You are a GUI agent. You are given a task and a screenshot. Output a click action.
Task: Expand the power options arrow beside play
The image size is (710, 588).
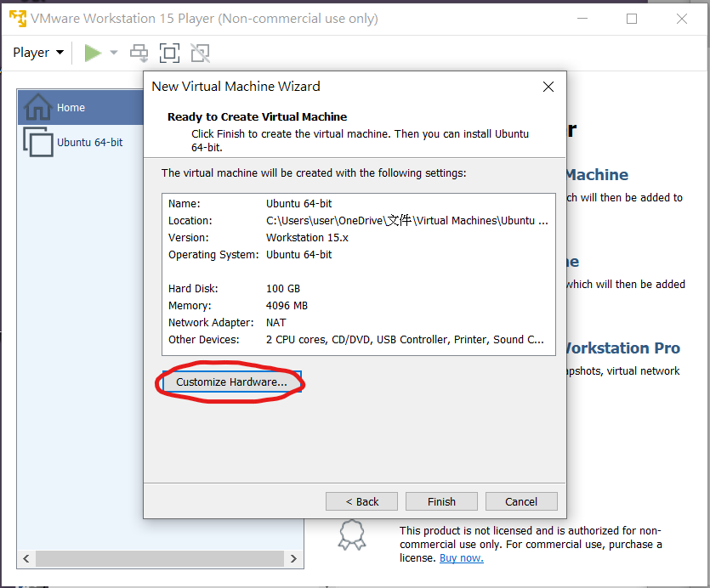pyautogui.click(x=114, y=53)
